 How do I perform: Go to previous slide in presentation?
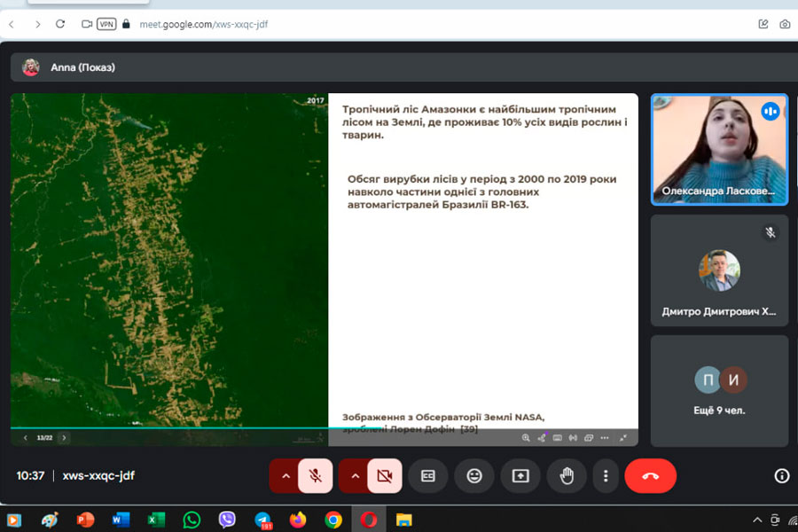[x=25, y=438]
